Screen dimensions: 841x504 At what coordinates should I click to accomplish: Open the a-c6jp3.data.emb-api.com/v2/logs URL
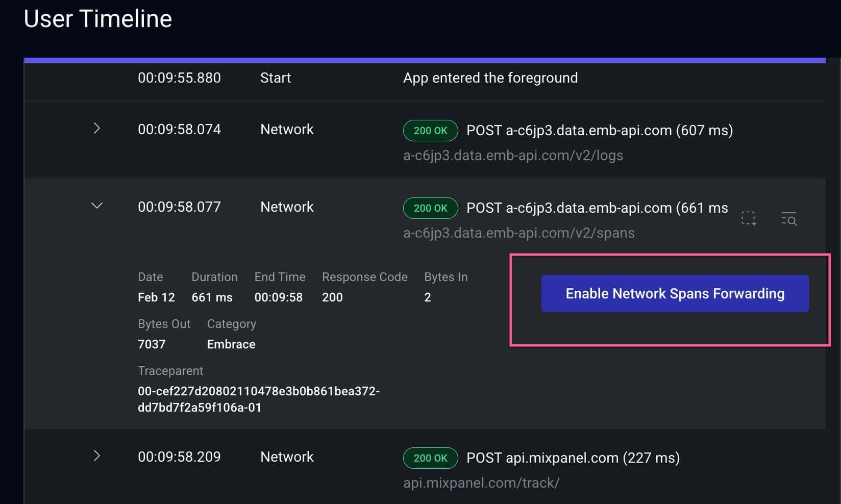513,155
